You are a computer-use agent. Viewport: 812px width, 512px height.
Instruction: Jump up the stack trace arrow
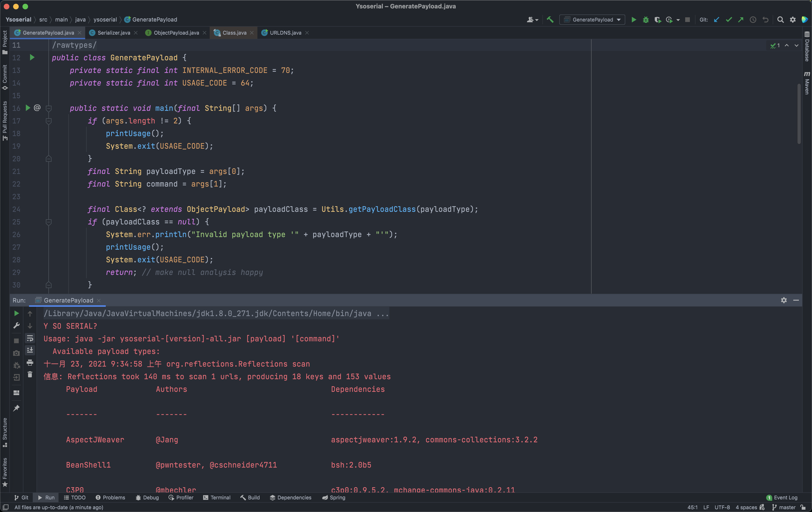coord(30,314)
